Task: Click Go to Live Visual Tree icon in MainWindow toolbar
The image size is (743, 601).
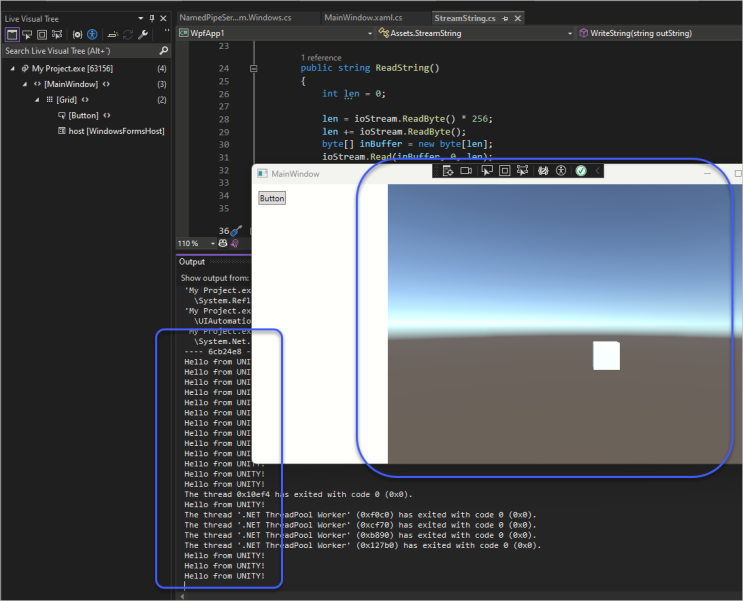Action: pyautogui.click(x=448, y=171)
